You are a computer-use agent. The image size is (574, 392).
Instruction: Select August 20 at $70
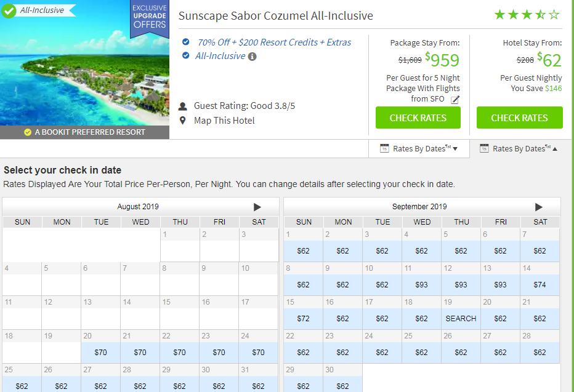101,353
